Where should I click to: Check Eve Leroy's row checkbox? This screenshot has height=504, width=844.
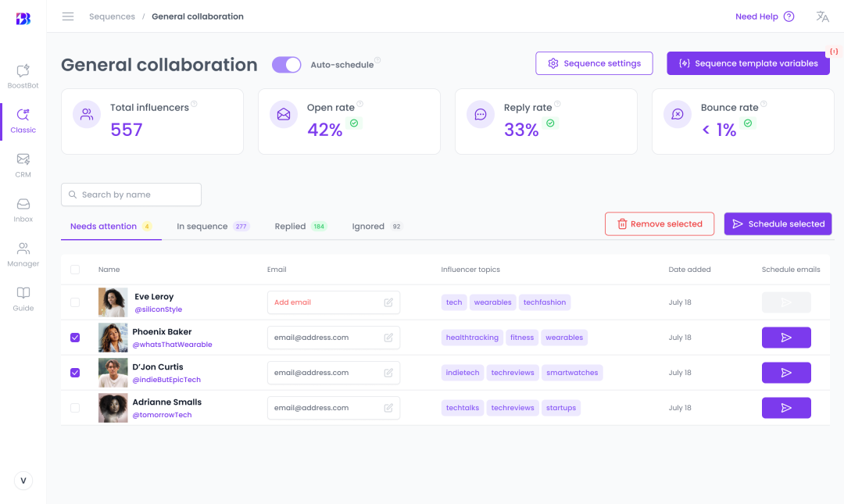[75, 302]
